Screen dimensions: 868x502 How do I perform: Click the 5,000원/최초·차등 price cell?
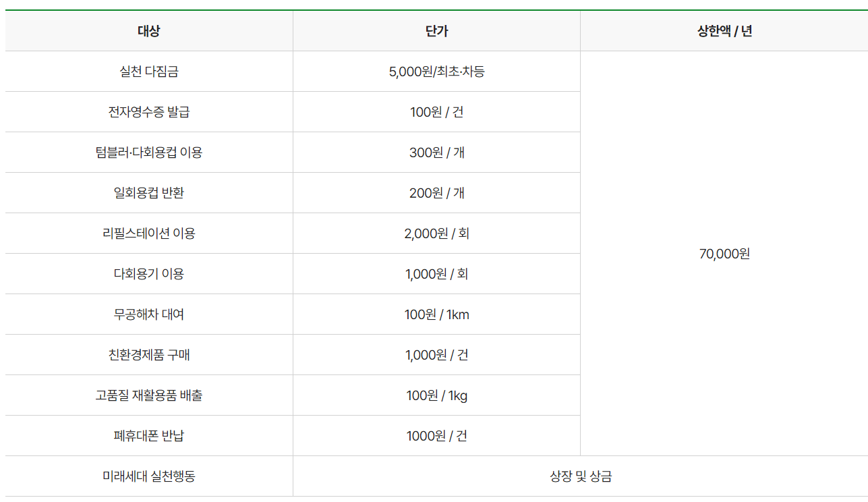click(436, 72)
